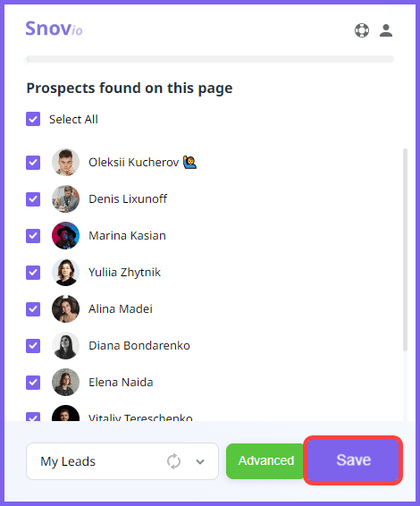Click the prospects list scrollbar
The width and height of the screenshot is (420, 506).
(405, 249)
